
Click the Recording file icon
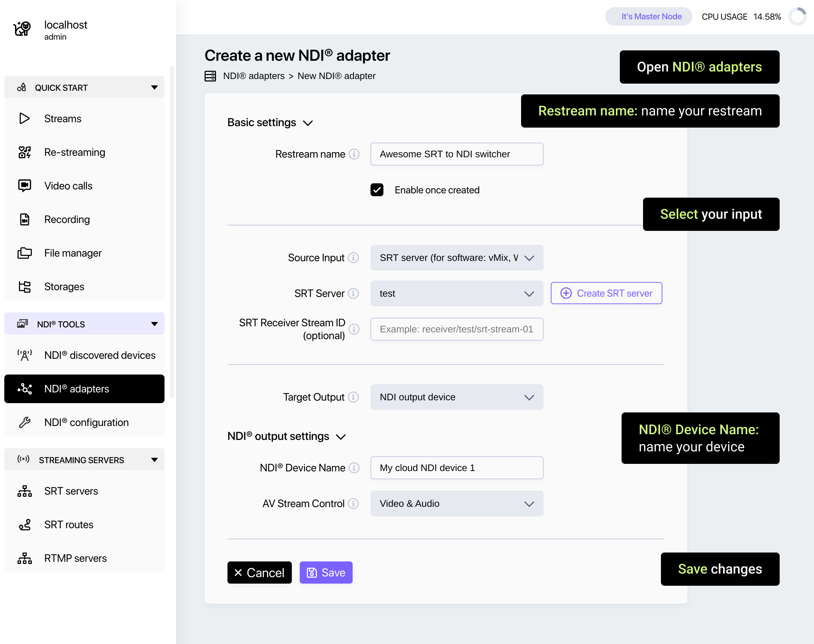25,219
